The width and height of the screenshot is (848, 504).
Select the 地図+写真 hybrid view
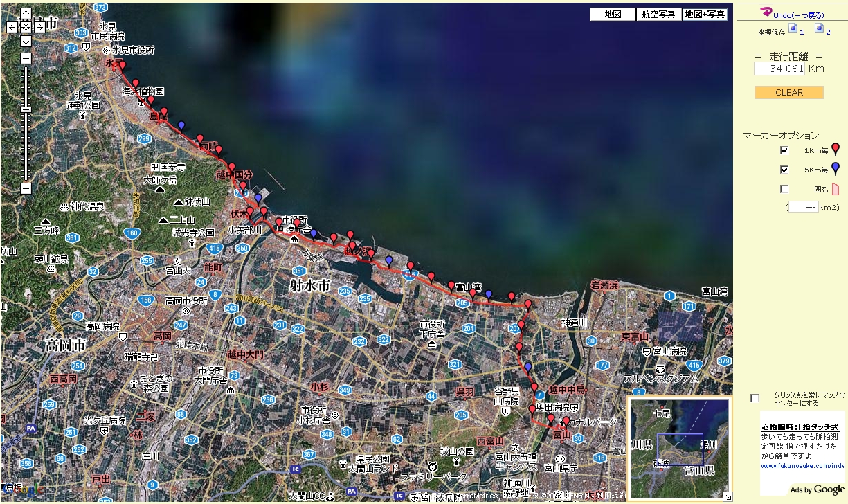705,15
